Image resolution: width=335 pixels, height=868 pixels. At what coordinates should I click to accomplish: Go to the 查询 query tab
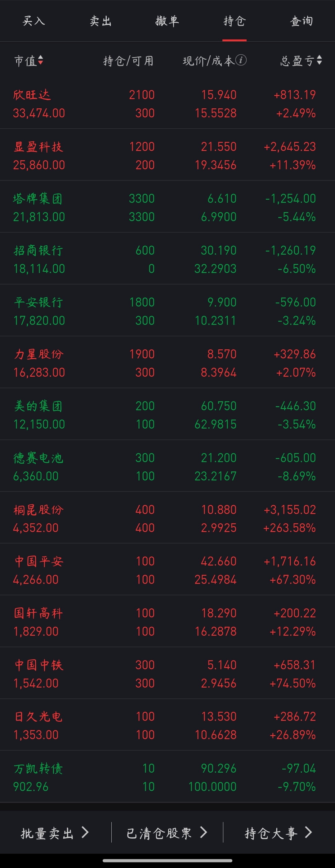coord(301,21)
